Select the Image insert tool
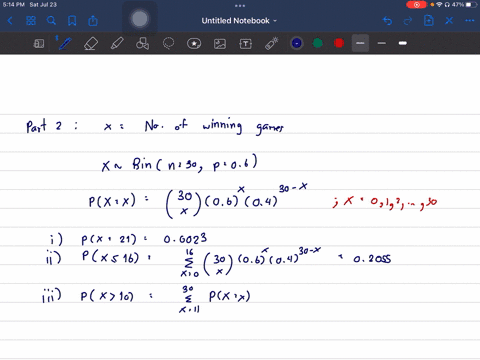 [220, 44]
